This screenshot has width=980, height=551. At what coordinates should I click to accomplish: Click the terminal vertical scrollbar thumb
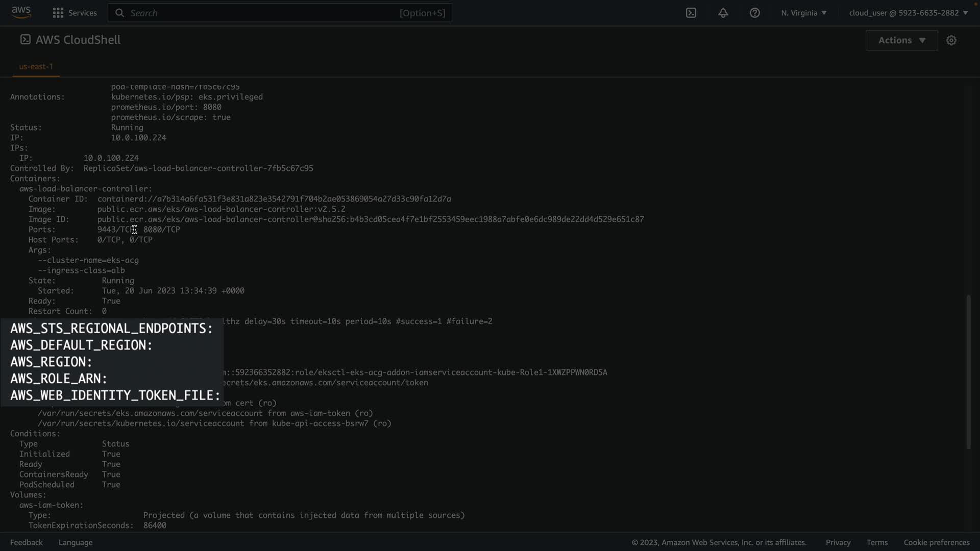point(968,372)
